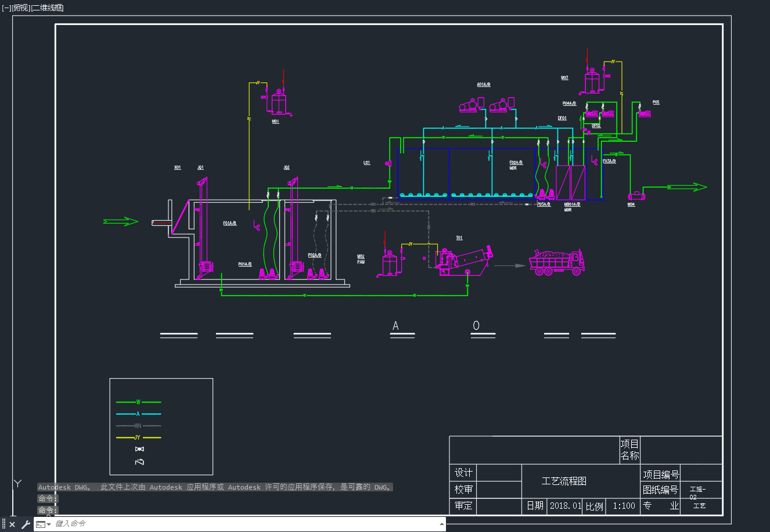The image size is (770, 532).
Task: Click the '项目名称' title block cell
Action: pyautogui.click(x=629, y=450)
